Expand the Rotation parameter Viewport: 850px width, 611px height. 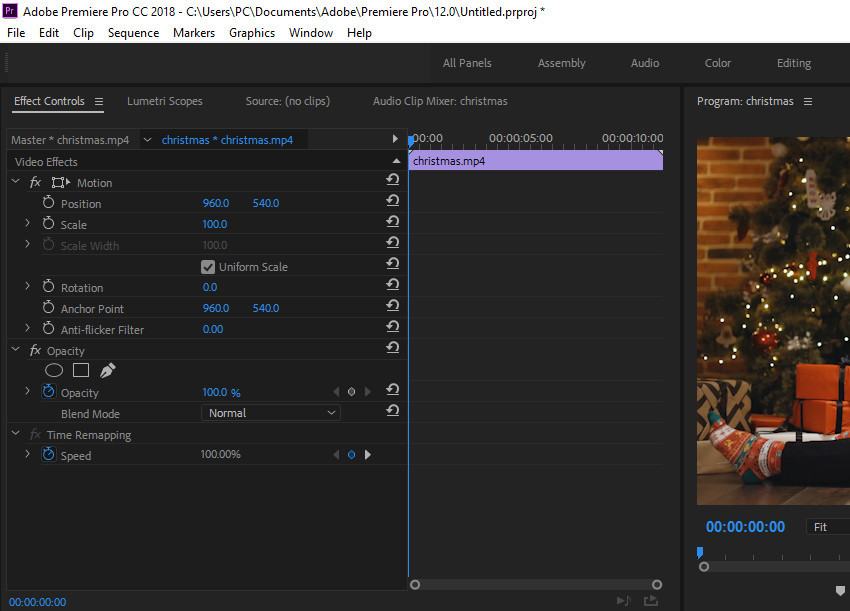point(27,286)
